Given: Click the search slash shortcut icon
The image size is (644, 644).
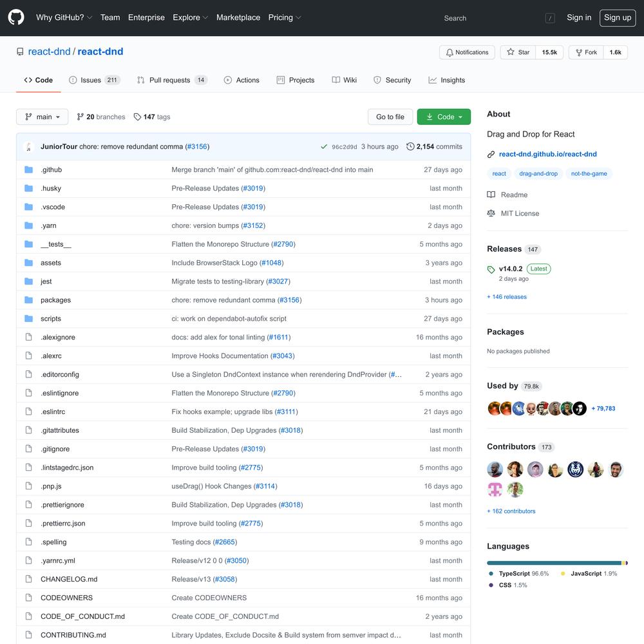Looking at the screenshot, I should pyautogui.click(x=550, y=18).
